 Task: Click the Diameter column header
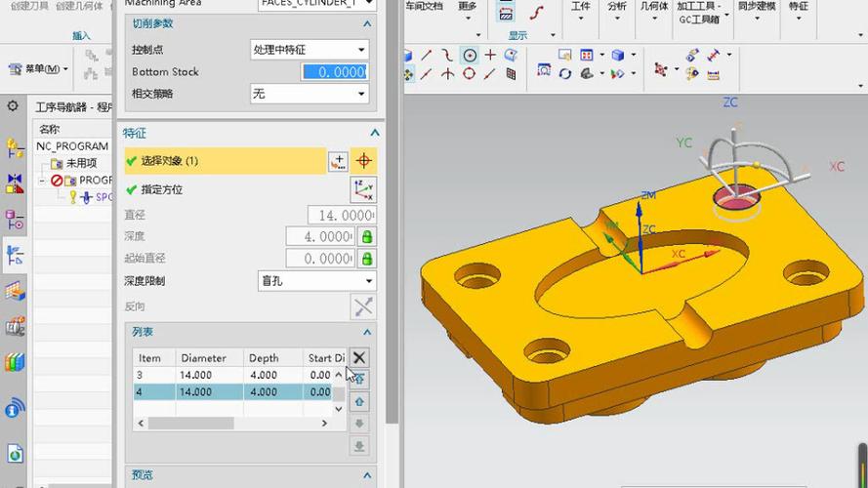click(x=209, y=358)
